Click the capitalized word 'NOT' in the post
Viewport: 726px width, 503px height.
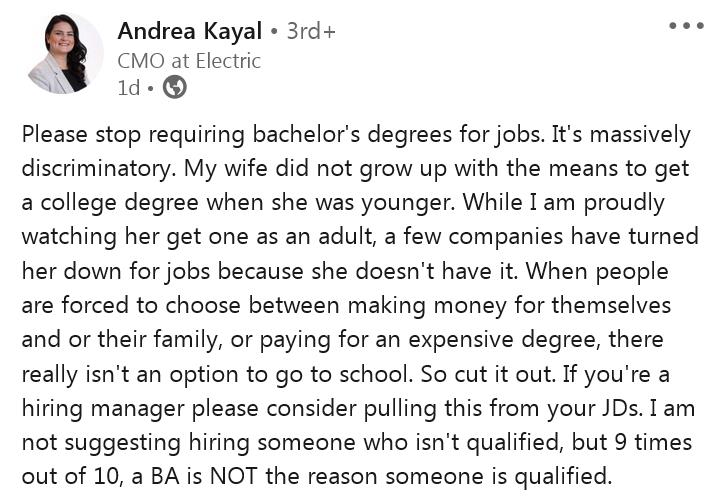pyautogui.click(x=215, y=476)
